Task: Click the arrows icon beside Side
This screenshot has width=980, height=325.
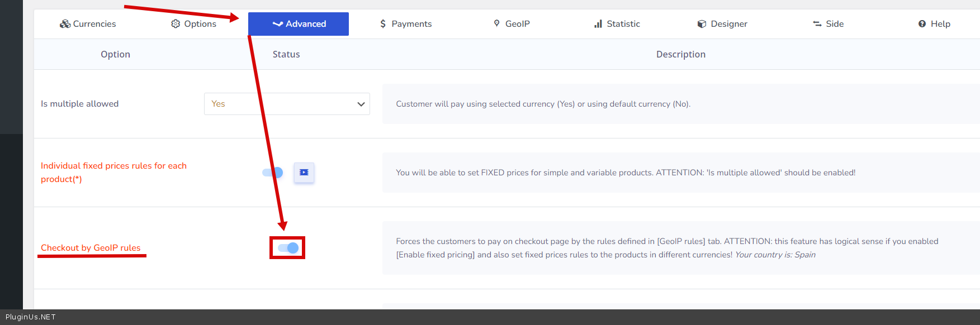Action: [x=817, y=24]
